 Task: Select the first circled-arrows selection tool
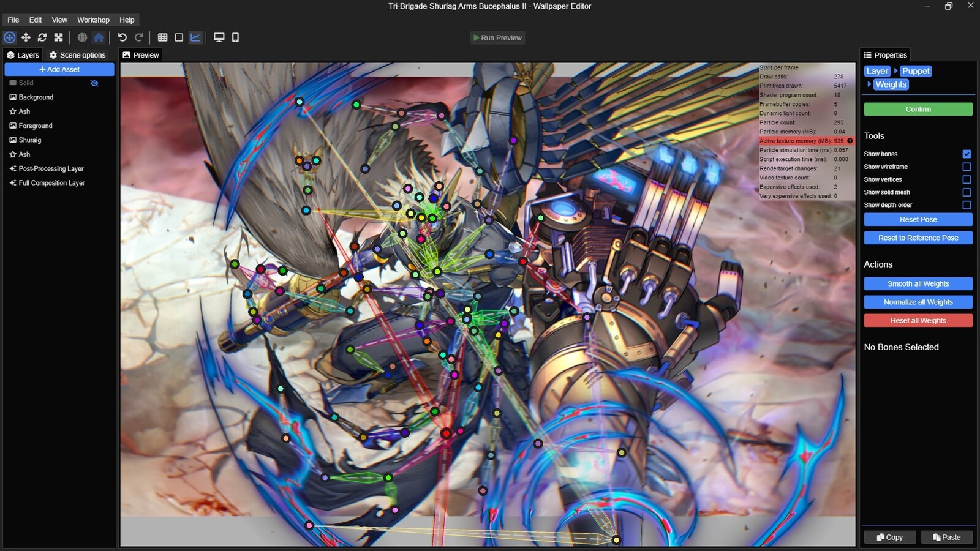[10, 37]
